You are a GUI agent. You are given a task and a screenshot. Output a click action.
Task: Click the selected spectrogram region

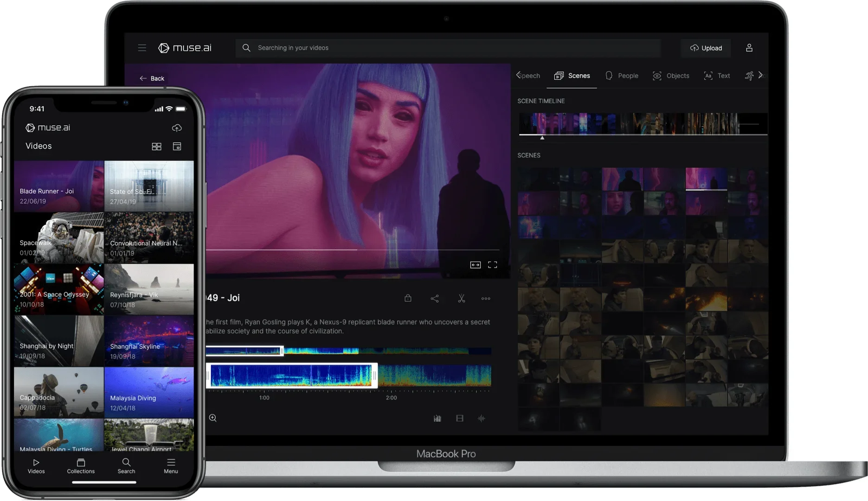coord(291,375)
